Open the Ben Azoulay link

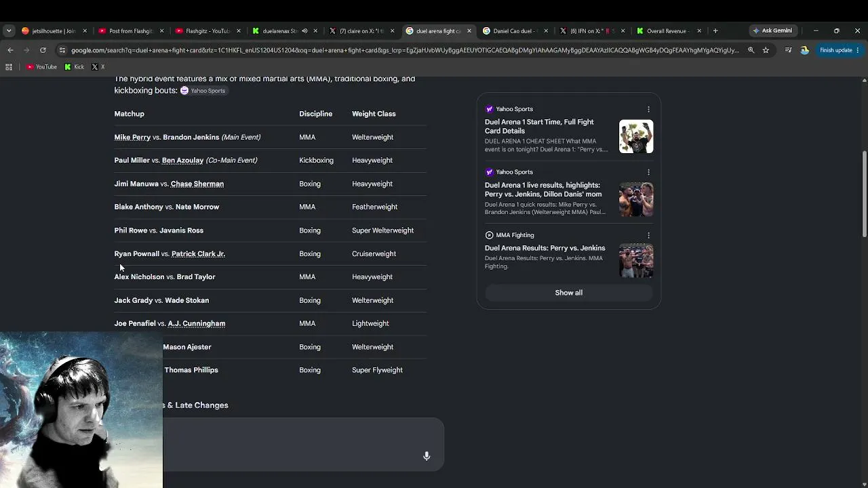point(182,161)
